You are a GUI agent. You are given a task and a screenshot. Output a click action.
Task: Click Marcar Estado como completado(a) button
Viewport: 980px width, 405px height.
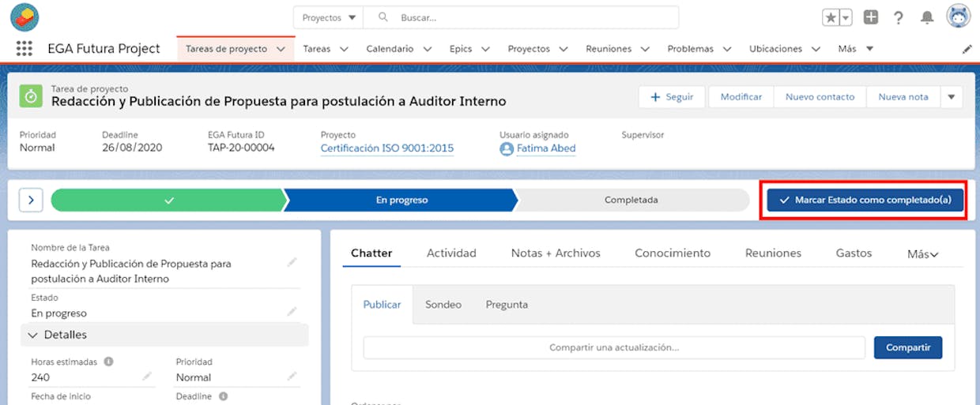[865, 200]
